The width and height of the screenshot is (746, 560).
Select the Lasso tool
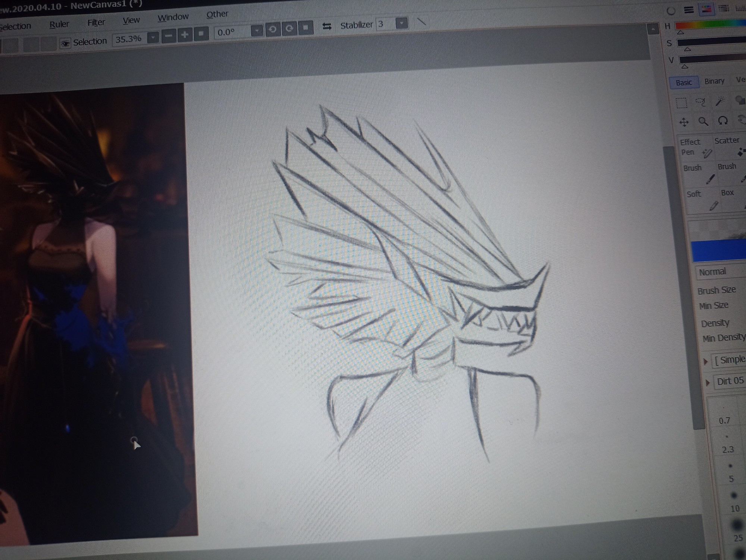click(700, 102)
